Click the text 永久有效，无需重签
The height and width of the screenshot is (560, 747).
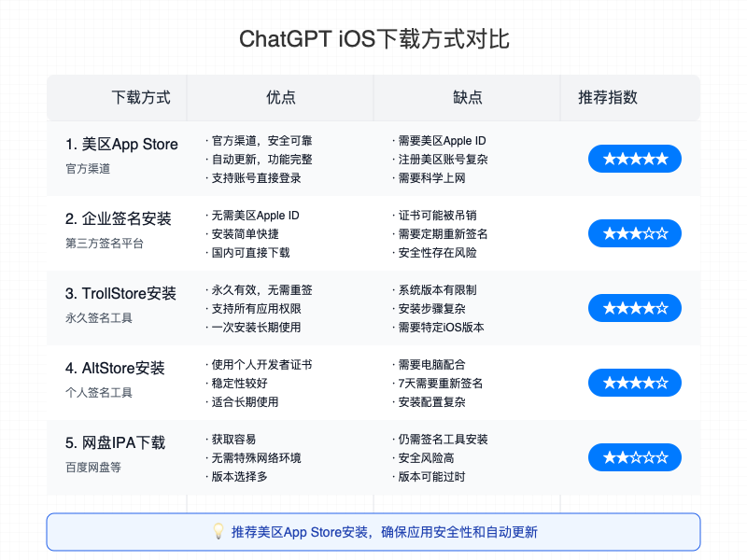261,290
